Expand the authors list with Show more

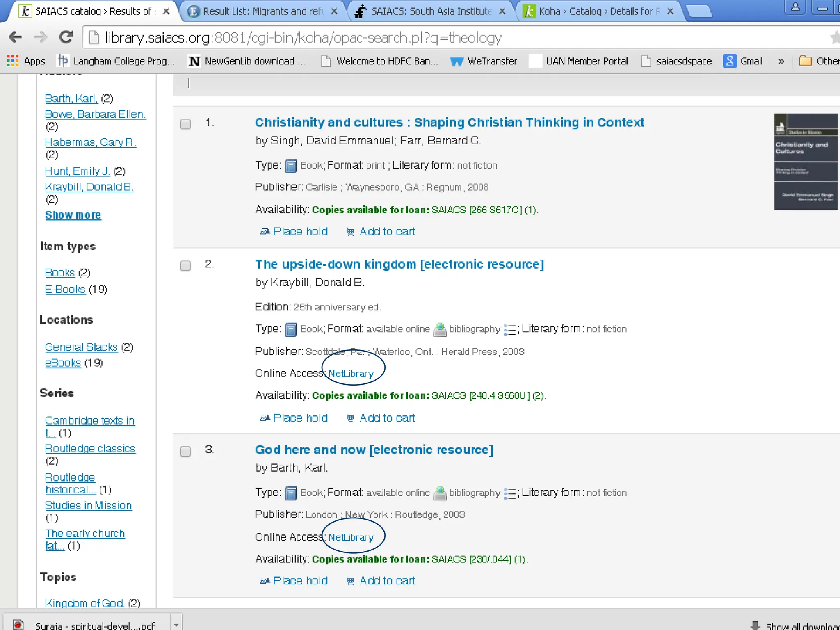click(x=73, y=215)
